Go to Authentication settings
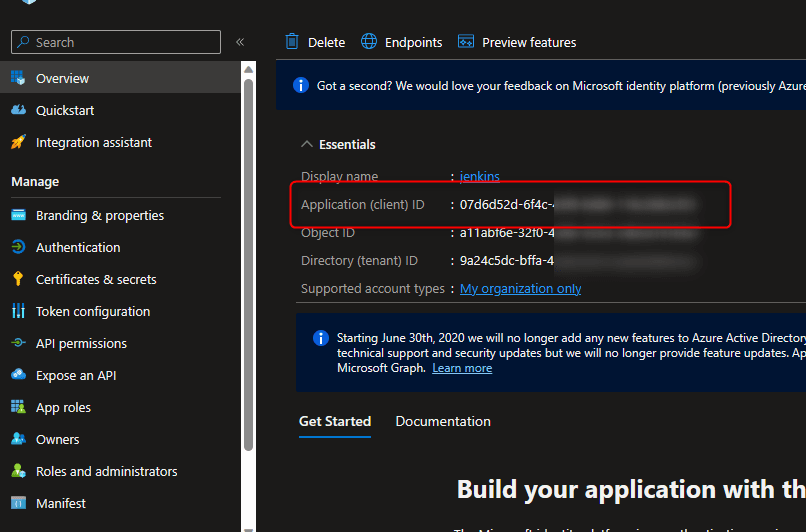This screenshot has height=532, width=806. click(78, 247)
